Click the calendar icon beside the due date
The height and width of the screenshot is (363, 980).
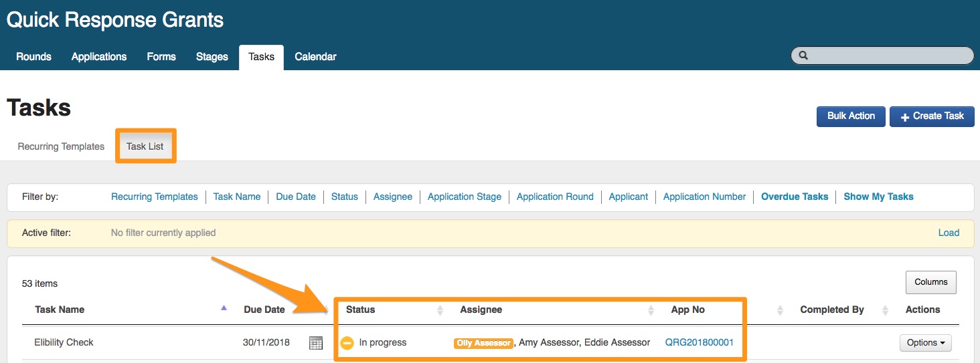coord(316,343)
